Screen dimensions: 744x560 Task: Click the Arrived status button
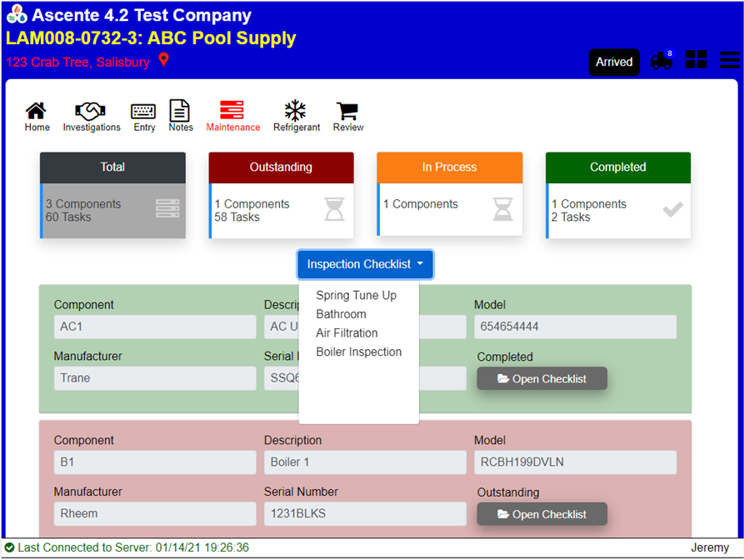click(x=614, y=62)
